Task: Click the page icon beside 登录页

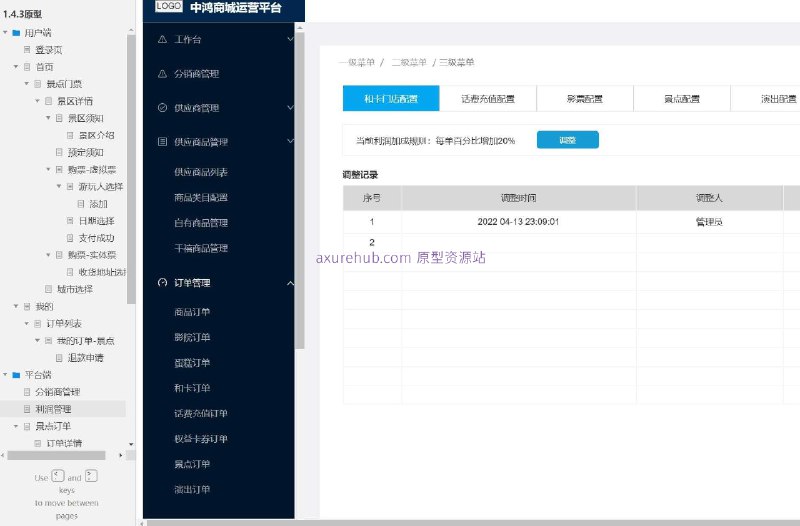Action: pyautogui.click(x=27, y=49)
